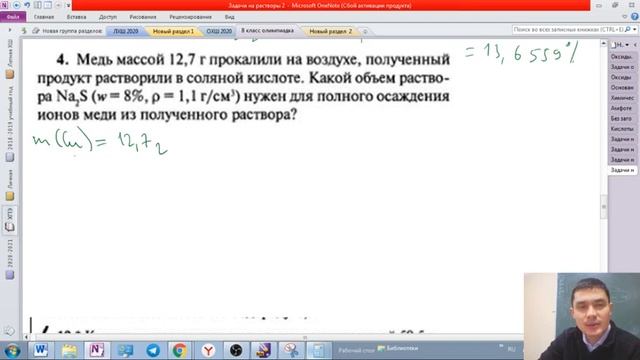Image resolution: width=640 pixels, height=360 pixels.
Task: Click the green parent section group arrow
Action: click(24, 31)
